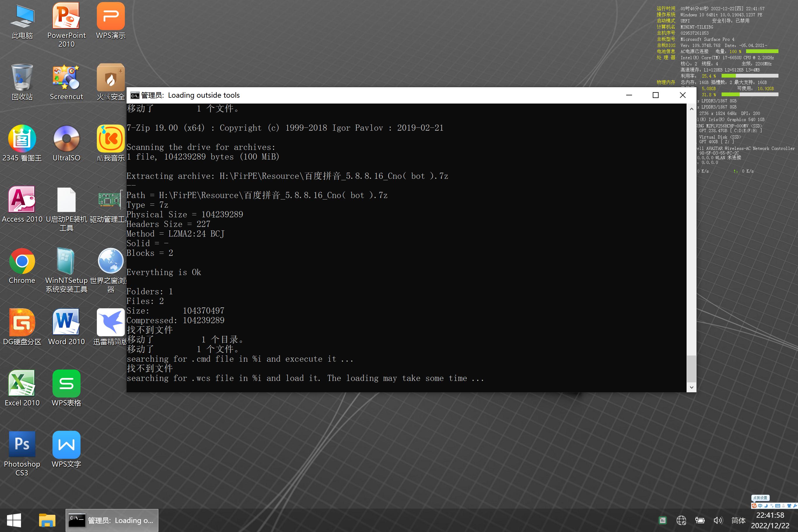
Task: Click the battery power tray icon
Action: [700, 520]
